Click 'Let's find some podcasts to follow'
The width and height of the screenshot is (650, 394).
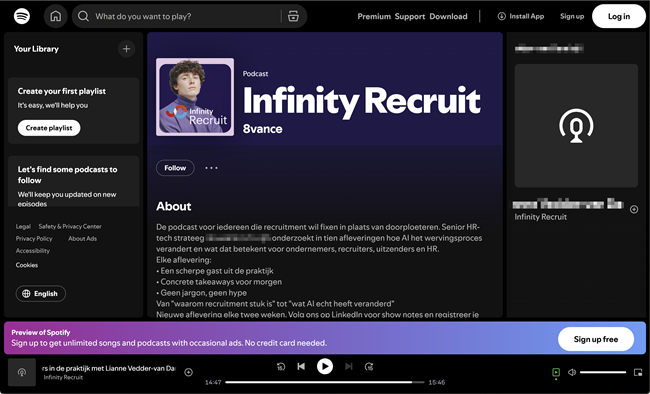pyautogui.click(x=67, y=175)
